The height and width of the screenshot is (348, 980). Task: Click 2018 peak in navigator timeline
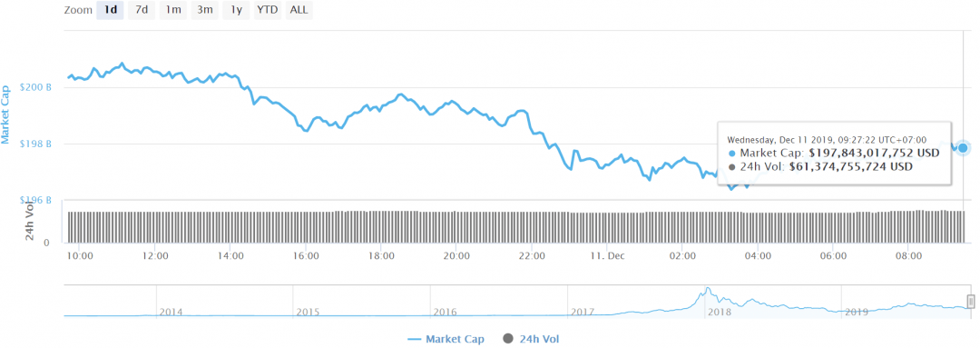click(x=707, y=290)
